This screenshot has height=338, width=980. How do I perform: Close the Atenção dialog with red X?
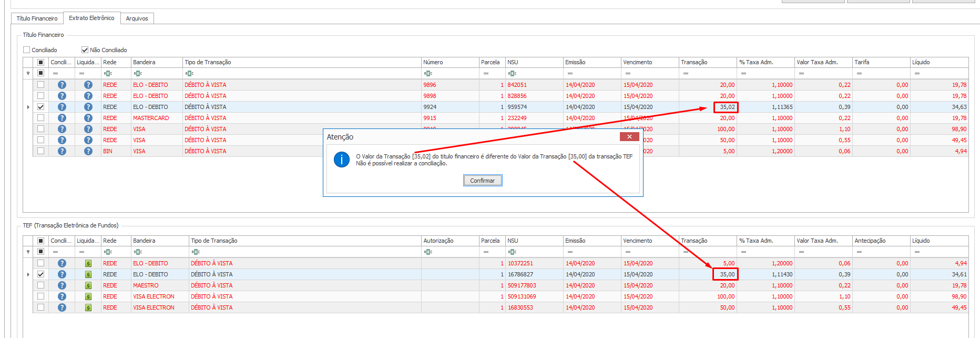click(629, 137)
